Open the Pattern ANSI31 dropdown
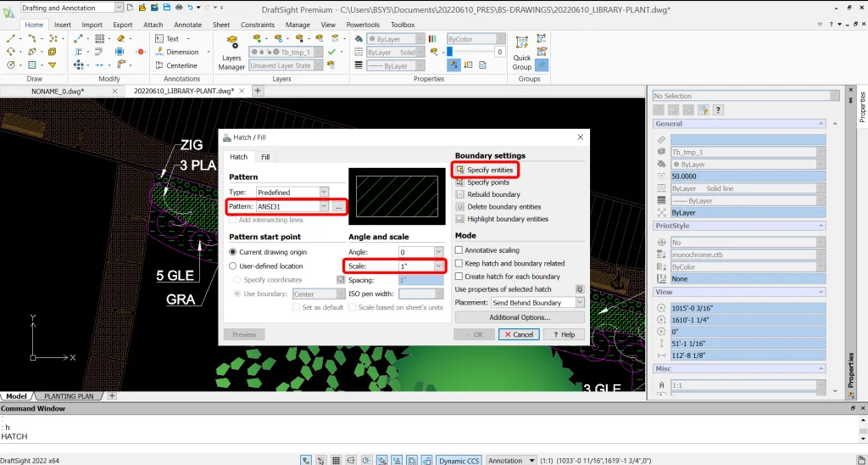Viewport: 868px width, 465px height. (324, 206)
